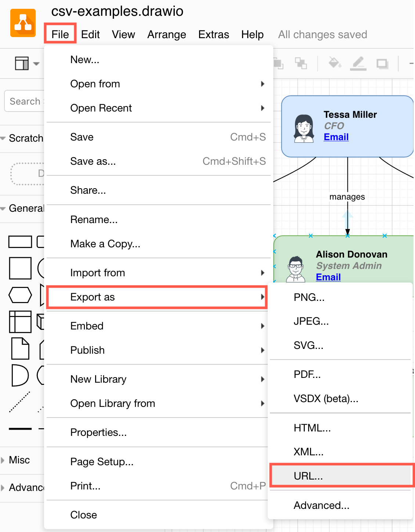Viewport: 415px width, 532px height.
Task: Select the Line Color pencil icon
Action: (358, 63)
